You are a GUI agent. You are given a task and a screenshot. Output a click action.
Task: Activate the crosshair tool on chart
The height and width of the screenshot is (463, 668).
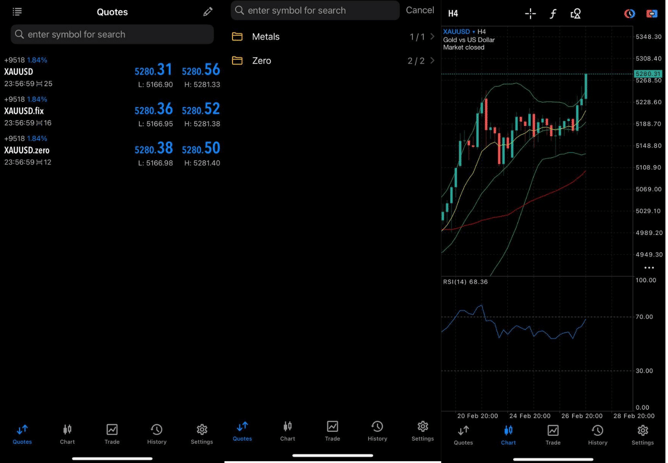530,14
